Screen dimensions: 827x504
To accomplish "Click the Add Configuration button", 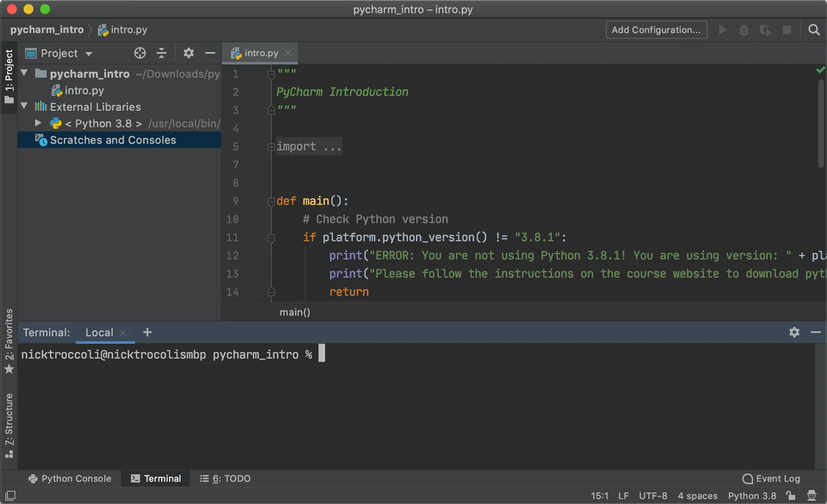I will [x=656, y=30].
